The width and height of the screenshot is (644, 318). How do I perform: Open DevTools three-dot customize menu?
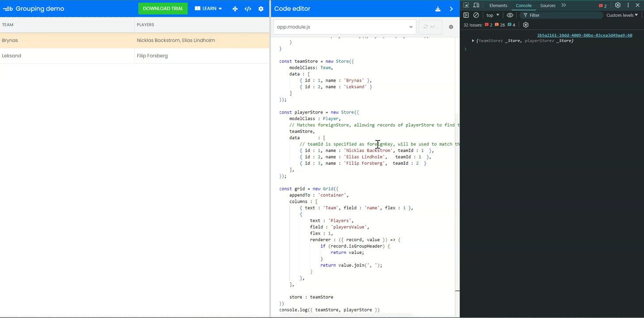point(628,5)
